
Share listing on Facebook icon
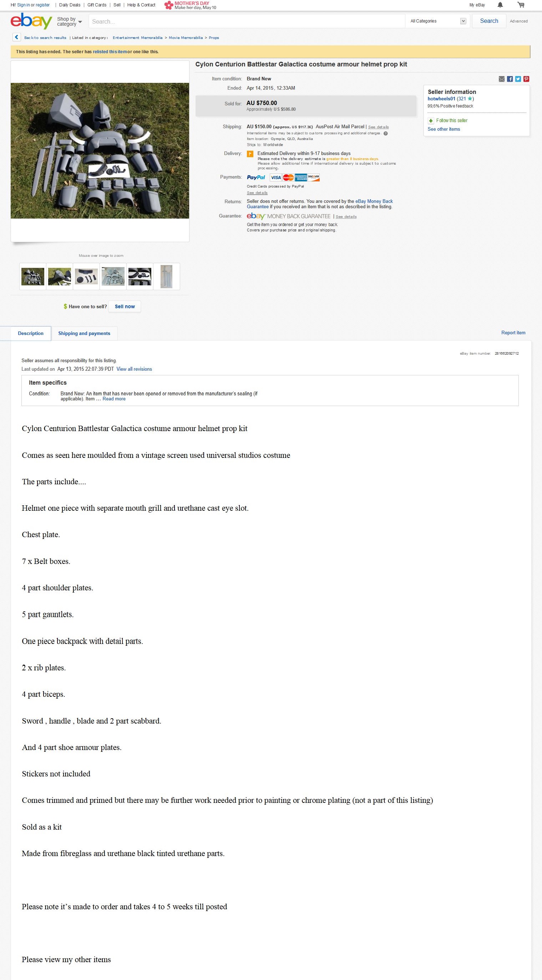(510, 79)
